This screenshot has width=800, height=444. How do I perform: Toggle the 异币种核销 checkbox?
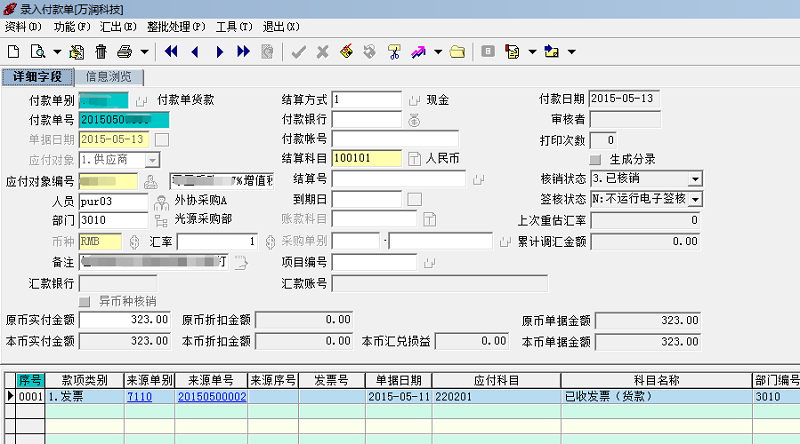point(84,302)
